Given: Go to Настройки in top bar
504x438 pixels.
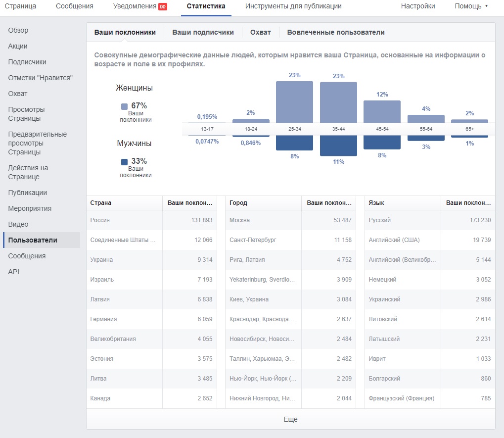Looking at the screenshot, I should click(418, 6).
